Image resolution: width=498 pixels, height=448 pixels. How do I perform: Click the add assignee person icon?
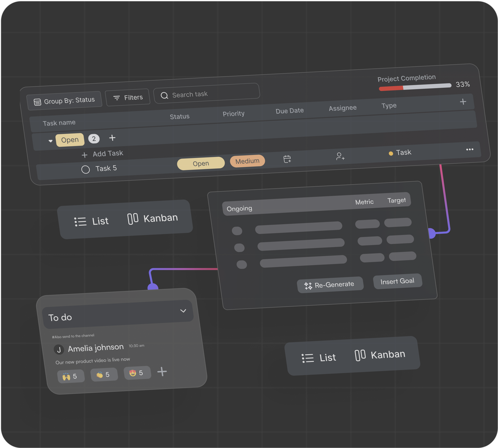340,156
